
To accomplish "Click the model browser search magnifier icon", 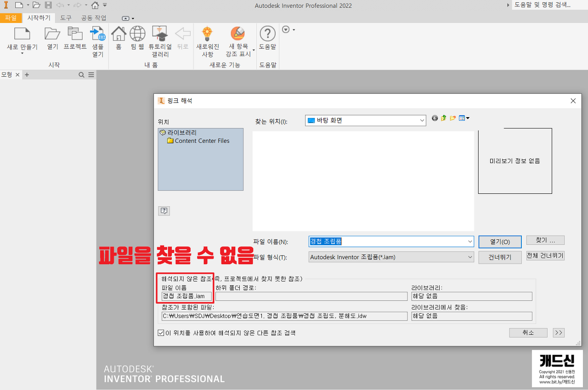I will point(81,75).
